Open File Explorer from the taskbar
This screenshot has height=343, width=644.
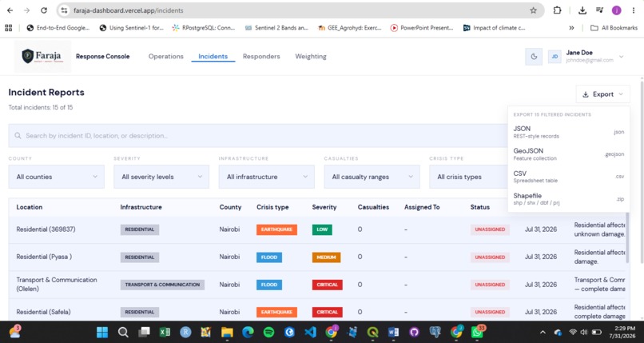227,332
